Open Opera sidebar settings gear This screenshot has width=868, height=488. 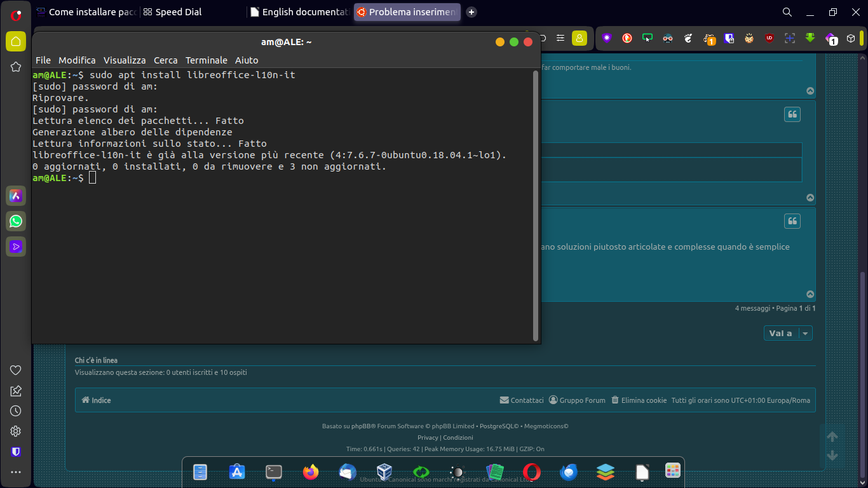point(16,431)
